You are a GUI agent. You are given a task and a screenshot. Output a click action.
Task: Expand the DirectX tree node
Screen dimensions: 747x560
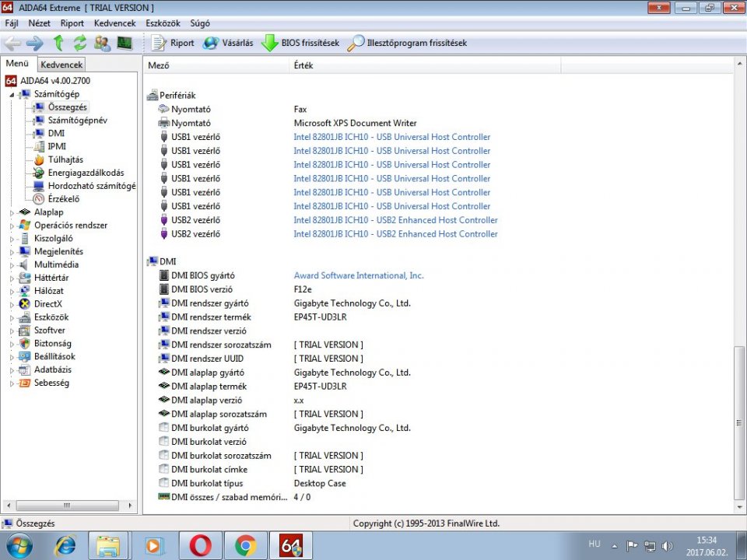click(12, 305)
